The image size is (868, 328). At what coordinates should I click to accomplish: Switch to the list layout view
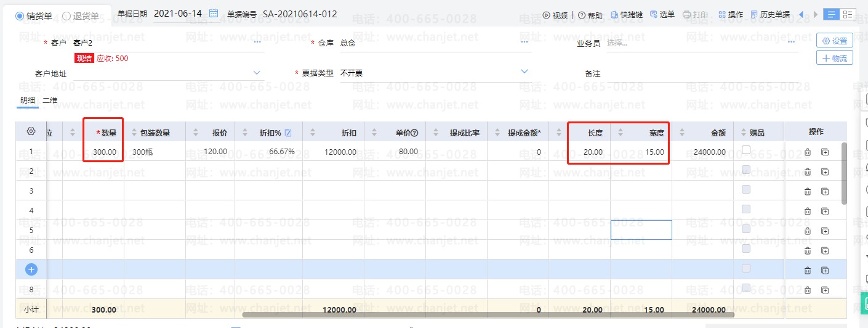pyautogui.click(x=832, y=14)
